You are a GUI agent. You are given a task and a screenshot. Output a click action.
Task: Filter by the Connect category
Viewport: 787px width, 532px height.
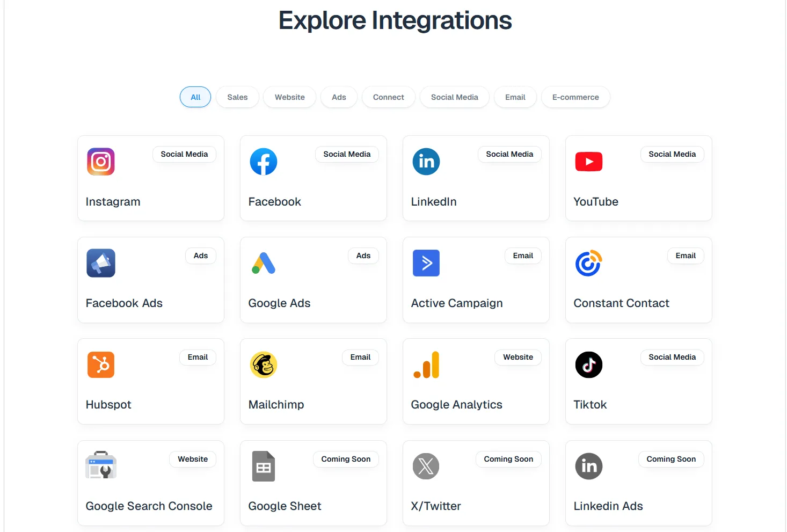point(388,97)
